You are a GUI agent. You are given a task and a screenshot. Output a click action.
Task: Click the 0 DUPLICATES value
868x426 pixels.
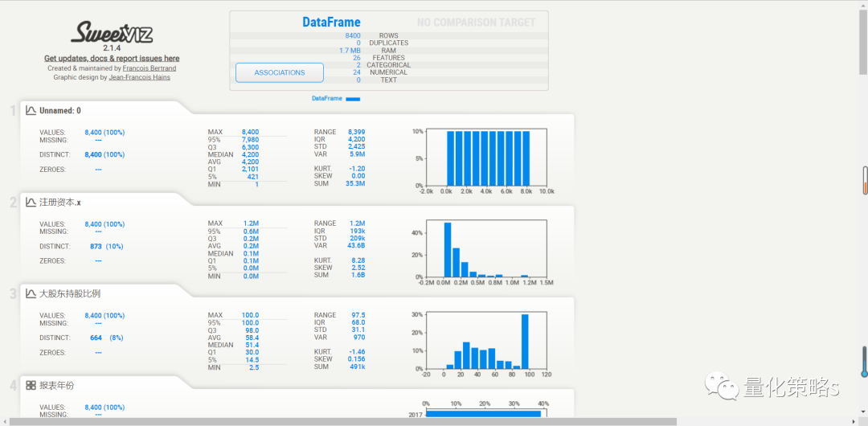coord(358,43)
